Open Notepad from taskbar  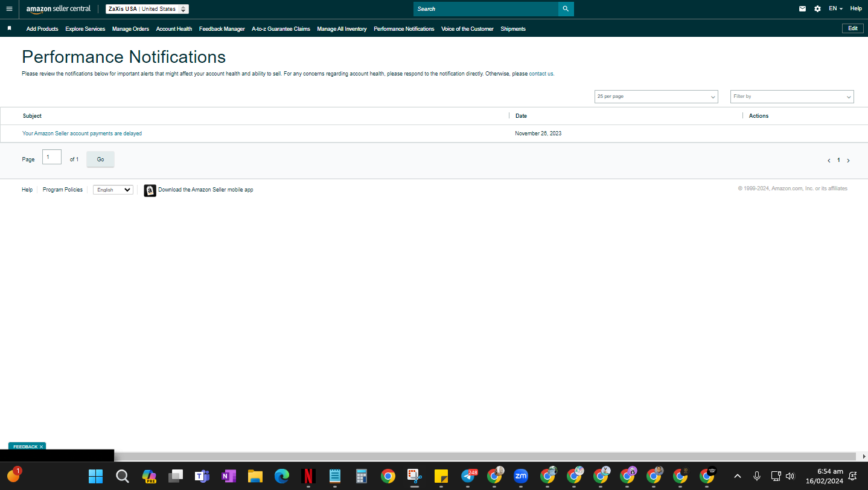click(335, 476)
